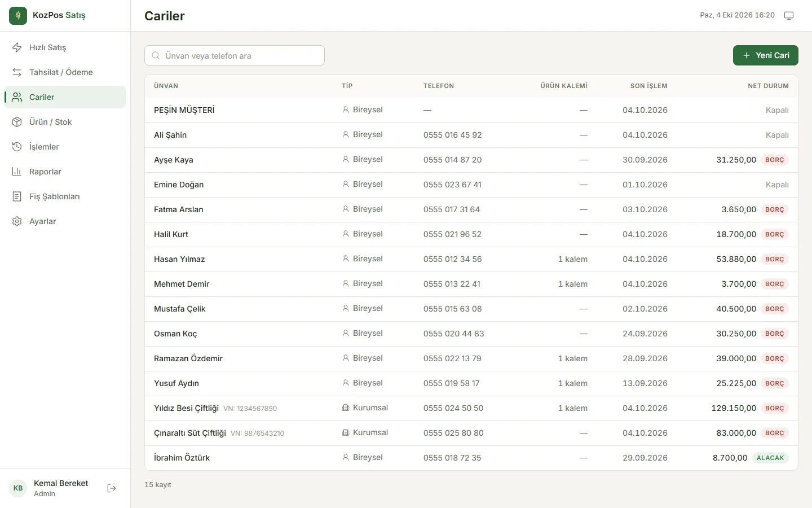812x508 pixels.
Task: Click the ALACAK badge for İbrahim Öztürk
Action: (770, 458)
